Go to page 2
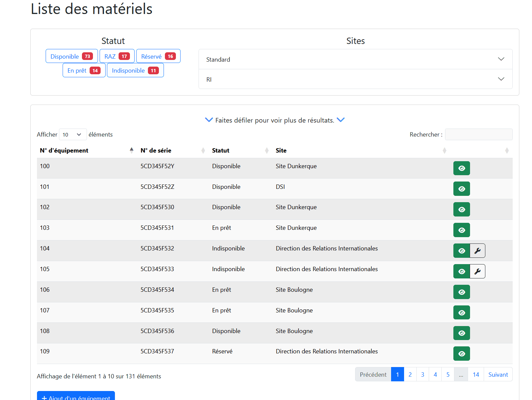532x400 pixels. coord(410,374)
